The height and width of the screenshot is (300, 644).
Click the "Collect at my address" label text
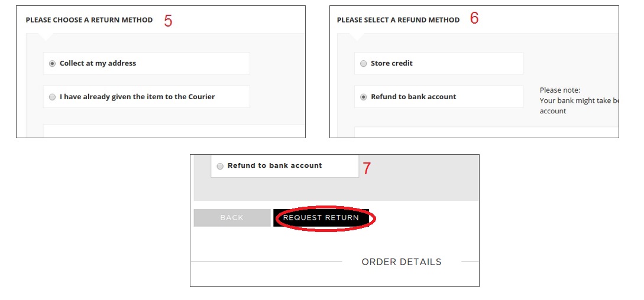98,64
